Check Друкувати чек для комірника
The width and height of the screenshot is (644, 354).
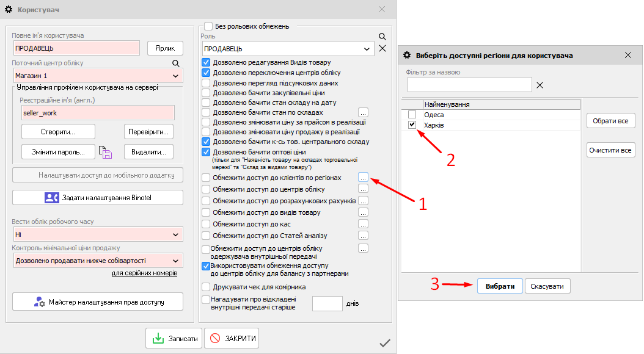click(x=206, y=287)
